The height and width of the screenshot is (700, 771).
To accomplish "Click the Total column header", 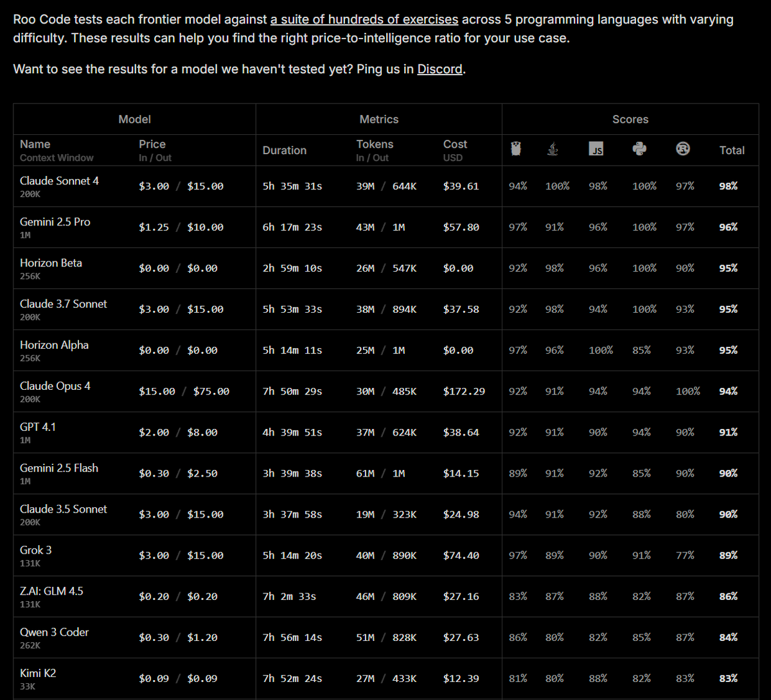I will [x=732, y=150].
